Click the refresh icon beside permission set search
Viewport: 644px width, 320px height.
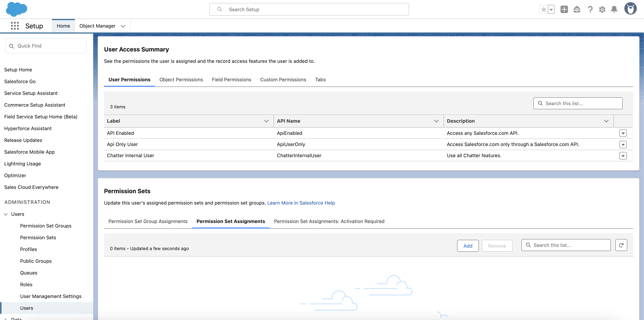(621, 245)
